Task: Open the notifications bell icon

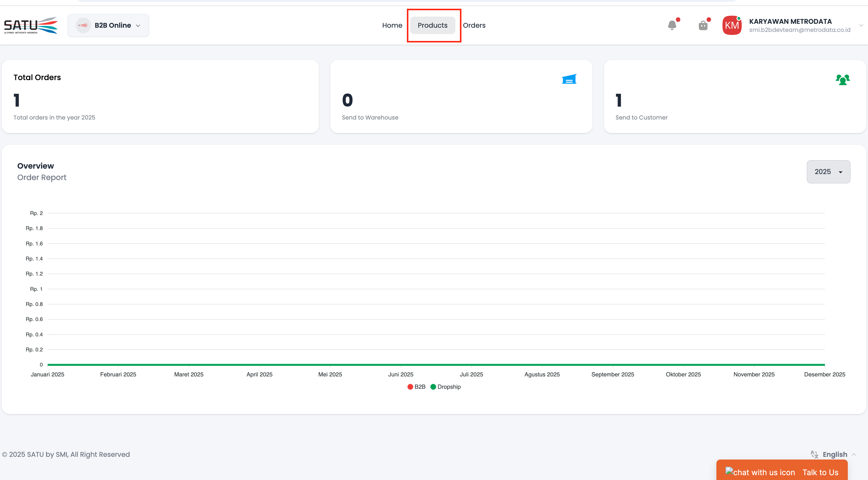Action: point(672,25)
